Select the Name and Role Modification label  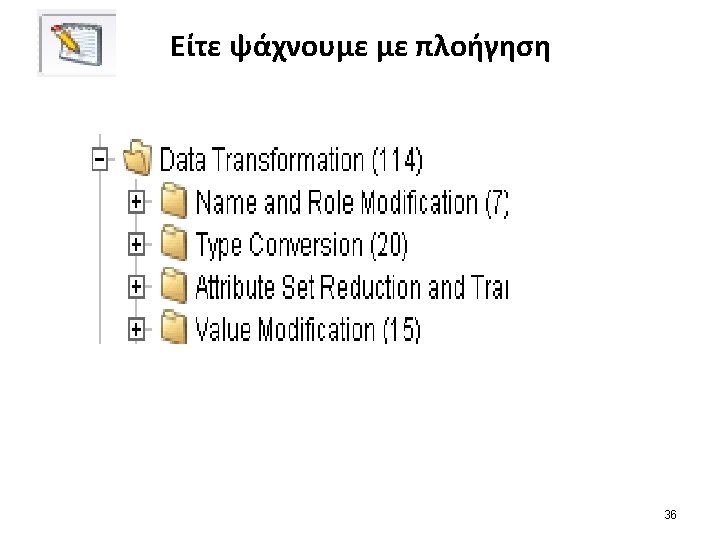pyautogui.click(x=337, y=203)
